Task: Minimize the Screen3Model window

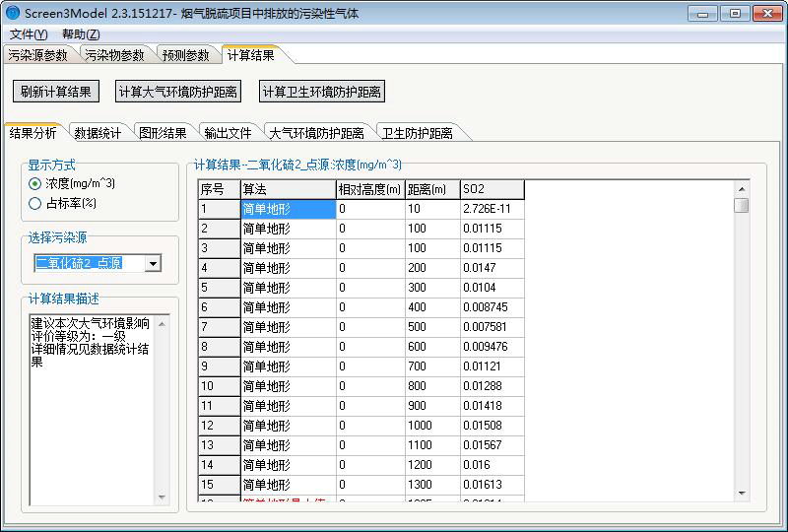Action: (702, 14)
